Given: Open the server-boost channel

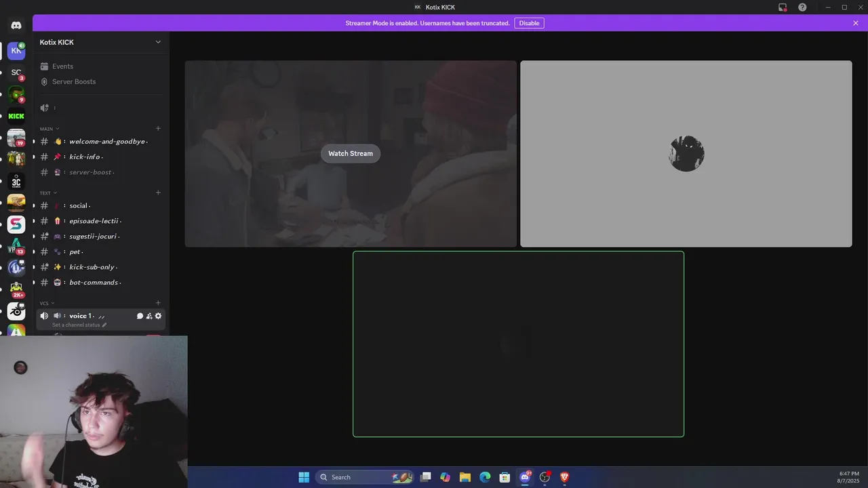Looking at the screenshot, I should pyautogui.click(x=101, y=172).
